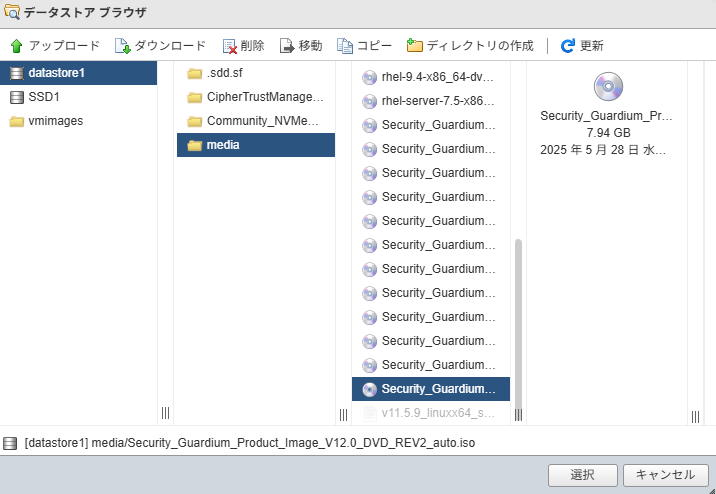This screenshot has height=494, width=716.
Task: Click the Datastore Browser title icon
Action: coord(12,12)
